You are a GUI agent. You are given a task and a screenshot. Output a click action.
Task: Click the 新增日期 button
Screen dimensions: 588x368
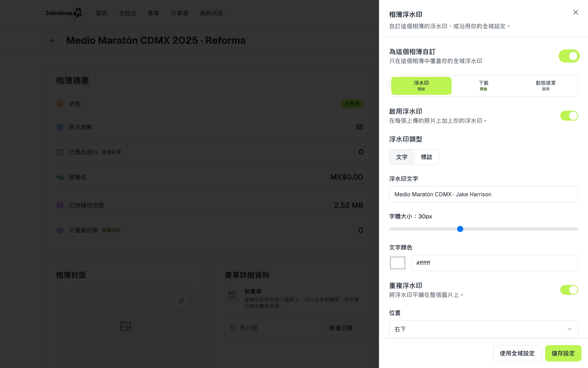click(x=341, y=328)
